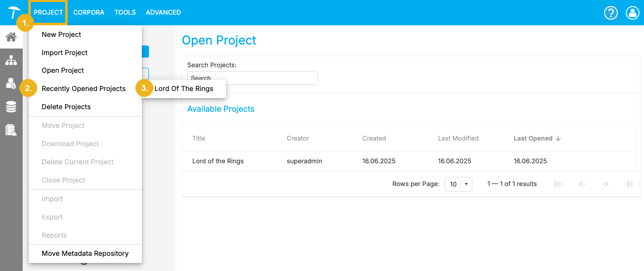Go to the next results page
The width and height of the screenshot is (644, 271).
[605, 184]
